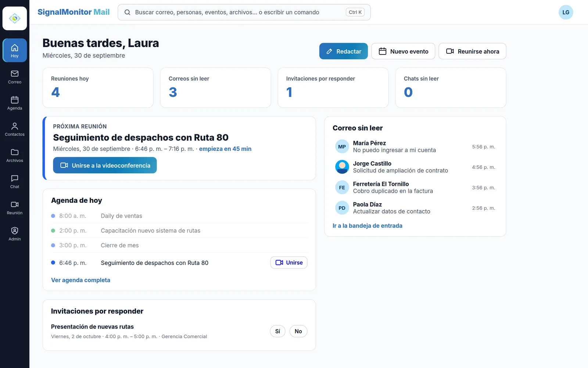Click 'empieza en 45 min' text
588x368 pixels.
tap(225, 149)
